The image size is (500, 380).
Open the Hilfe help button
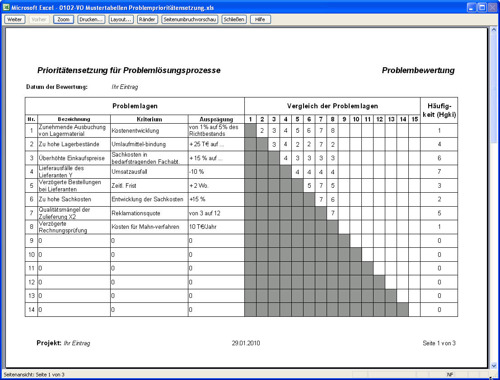[x=260, y=20]
